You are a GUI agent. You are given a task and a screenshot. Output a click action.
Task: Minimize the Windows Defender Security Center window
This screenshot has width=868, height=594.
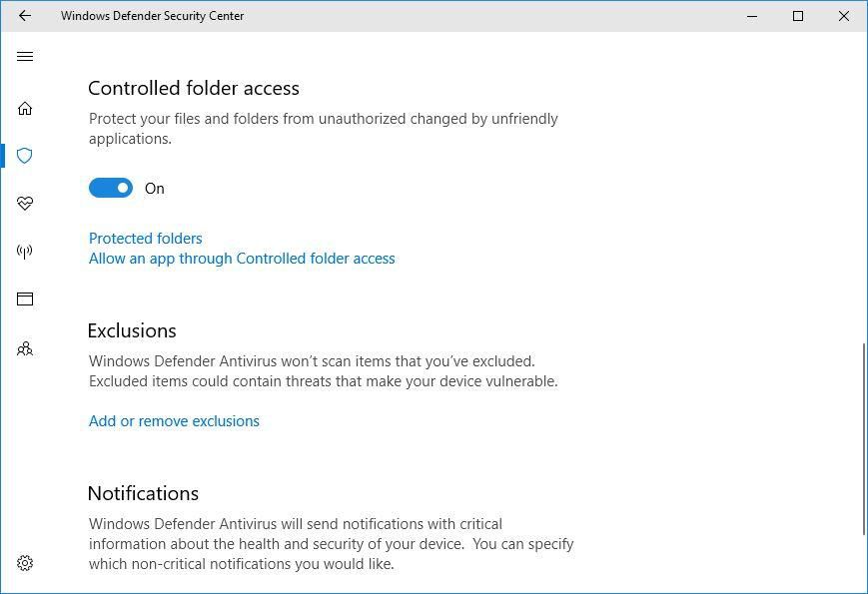point(752,16)
